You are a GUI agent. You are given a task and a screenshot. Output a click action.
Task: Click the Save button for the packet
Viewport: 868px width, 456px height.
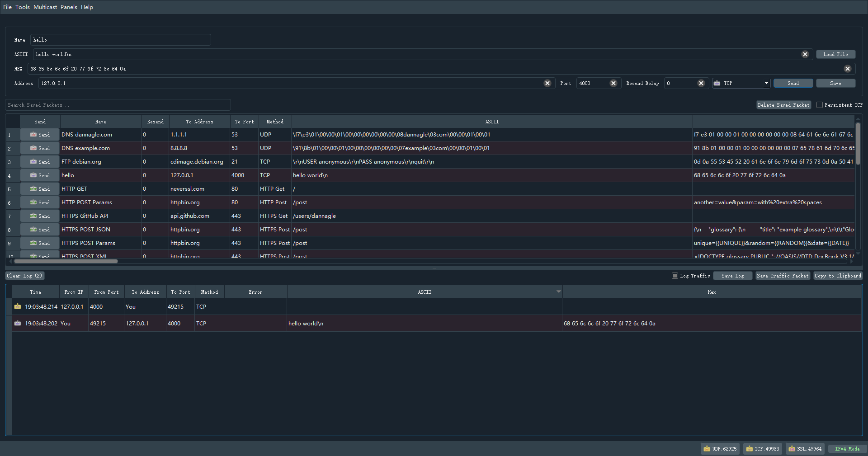tap(835, 83)
